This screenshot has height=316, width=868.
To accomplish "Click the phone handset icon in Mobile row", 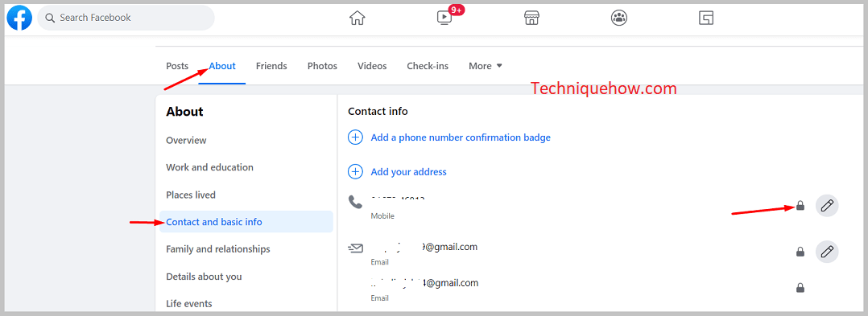I will (x=355, y=202).
